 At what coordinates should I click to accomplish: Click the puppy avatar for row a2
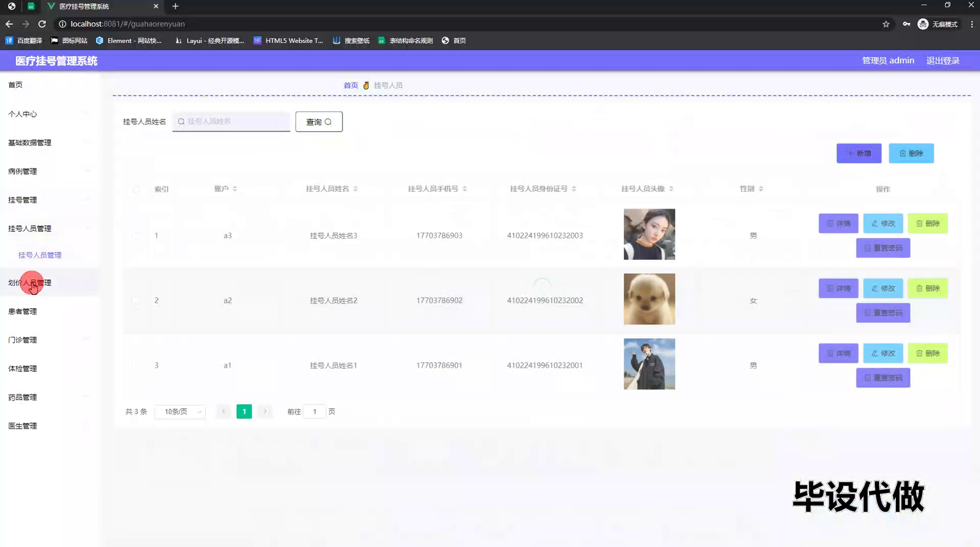(649, 299)
